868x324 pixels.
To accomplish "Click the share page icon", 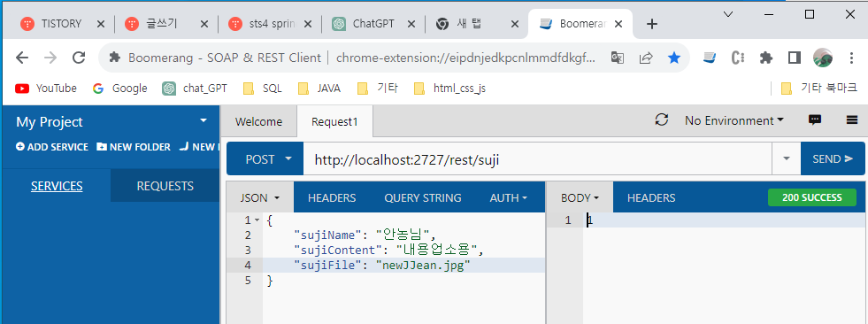I will tap(645, 58).
